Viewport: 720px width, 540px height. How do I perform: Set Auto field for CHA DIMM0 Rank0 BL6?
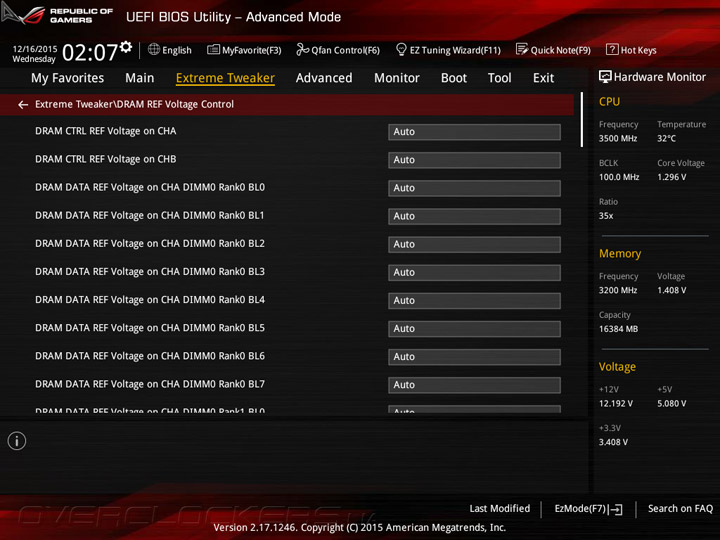click(474, 357)
